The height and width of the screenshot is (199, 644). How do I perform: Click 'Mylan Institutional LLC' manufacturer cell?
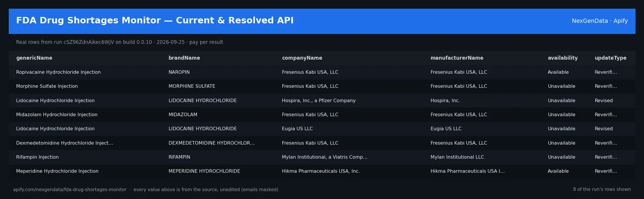457,157
